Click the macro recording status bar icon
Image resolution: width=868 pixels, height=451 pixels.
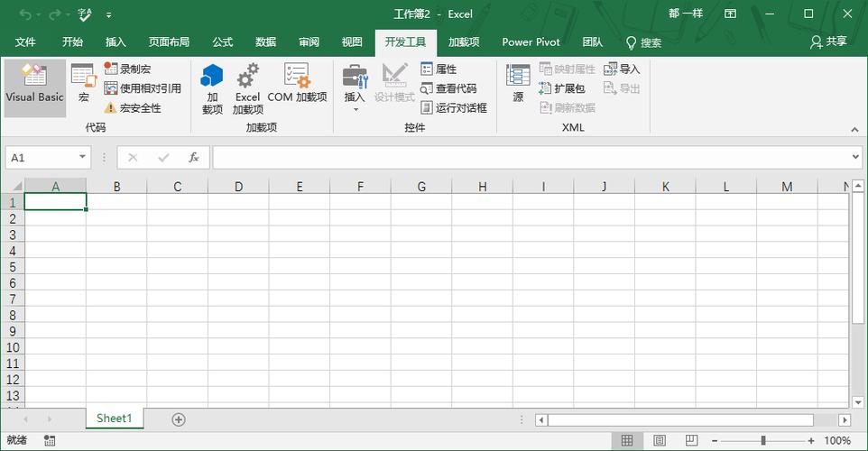point(50,440)
